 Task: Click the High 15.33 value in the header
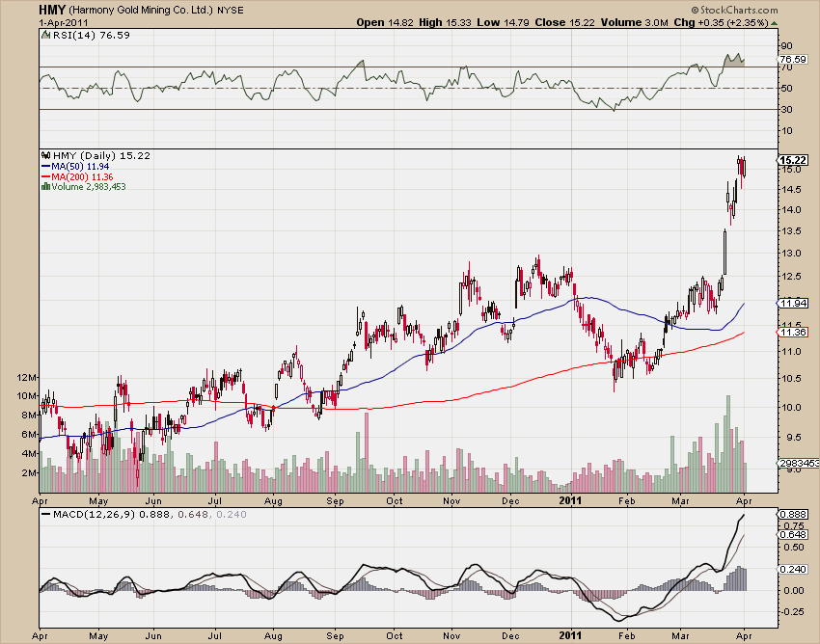[x=445, y=22]
